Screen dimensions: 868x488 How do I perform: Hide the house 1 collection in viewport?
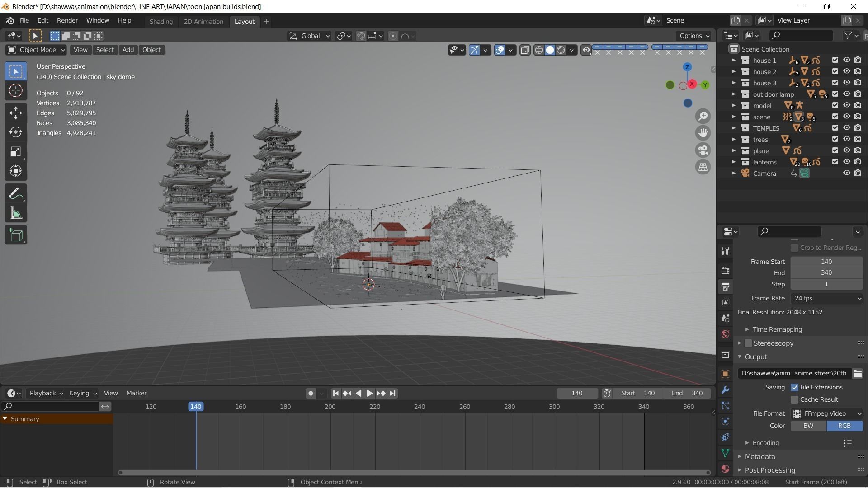[846, 60]
